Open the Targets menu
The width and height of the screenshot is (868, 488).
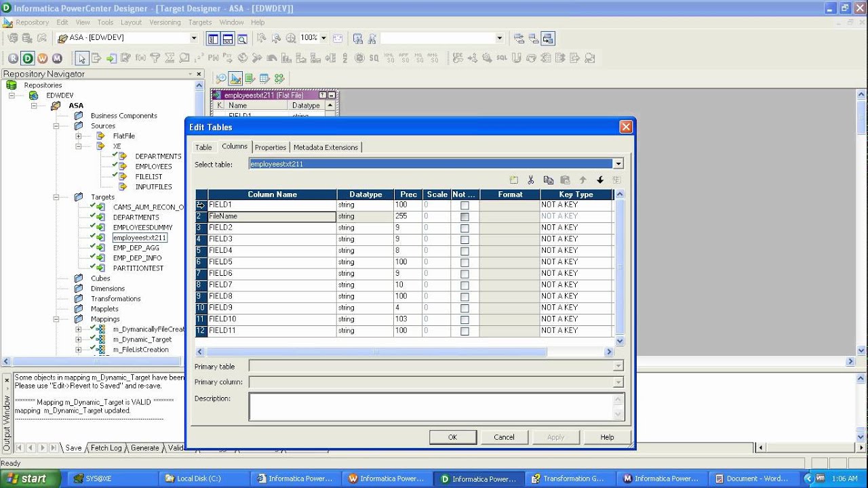coord(200,22)
